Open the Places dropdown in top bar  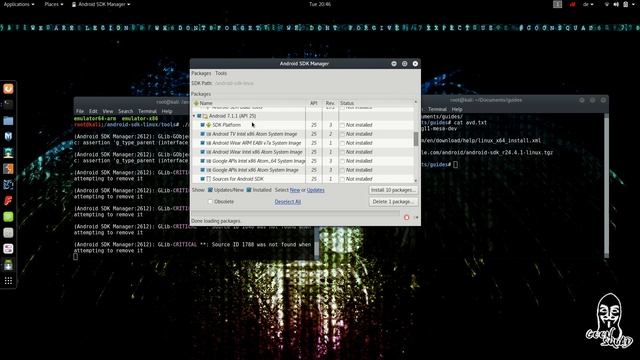(x=53, y=4)
